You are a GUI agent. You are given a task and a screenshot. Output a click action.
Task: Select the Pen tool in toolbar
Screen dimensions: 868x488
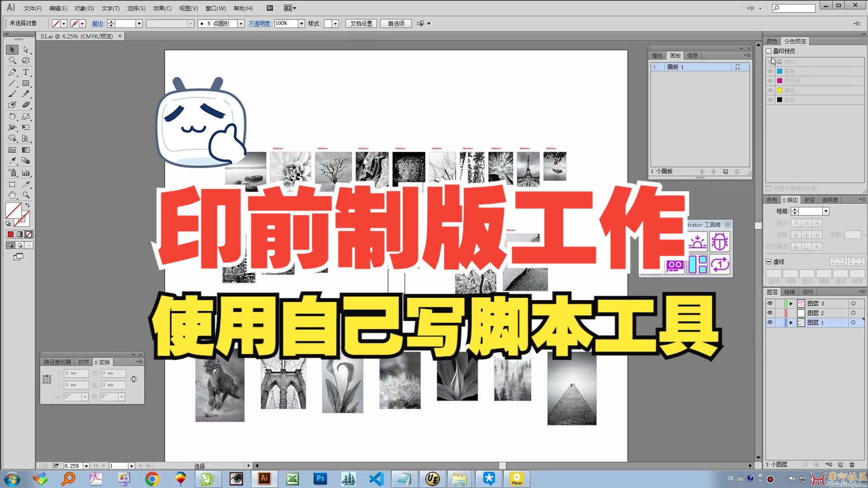pos(12,71)
